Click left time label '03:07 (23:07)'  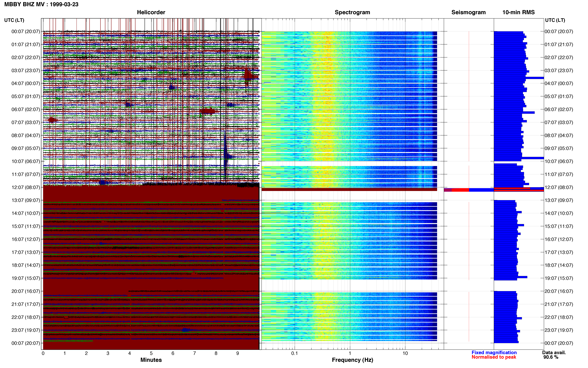[26, 71]
